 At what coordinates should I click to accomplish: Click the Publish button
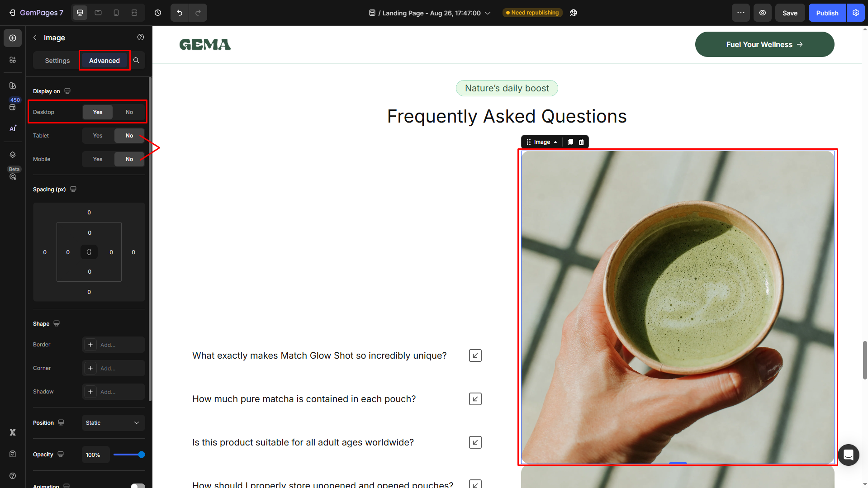(x=827, y=13)
